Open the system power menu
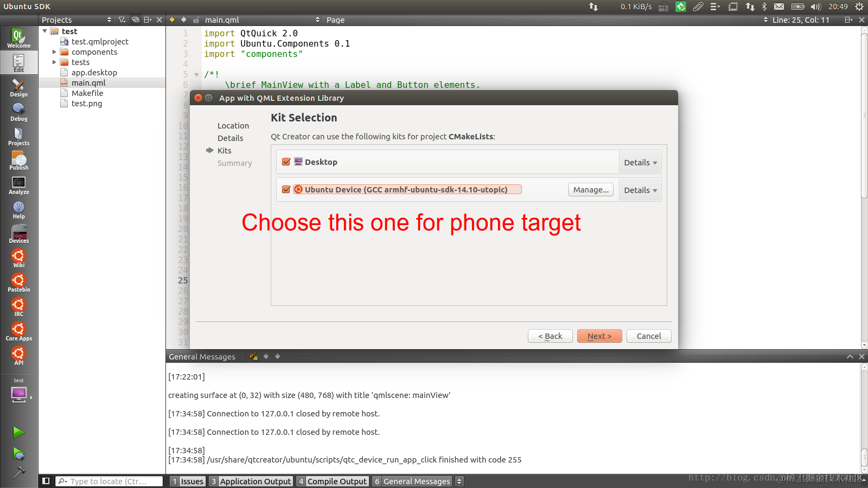The height and width of the screenshot is (488, 868). 859,7
